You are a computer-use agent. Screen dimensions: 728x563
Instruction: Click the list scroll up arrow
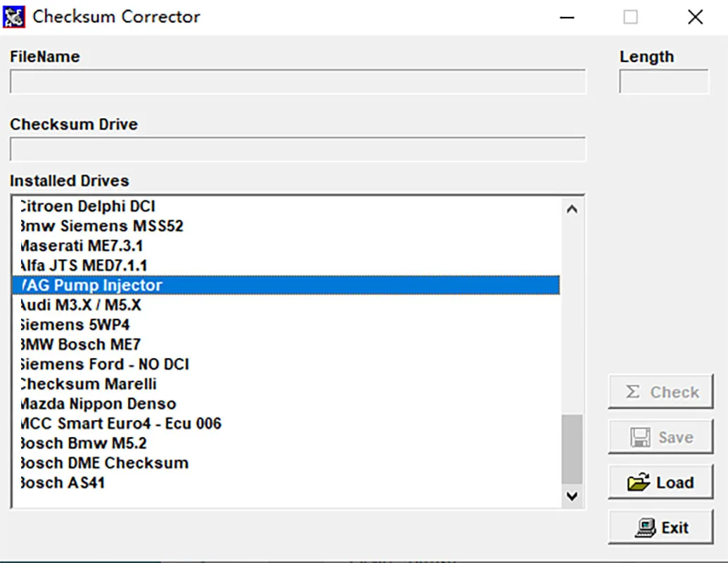tap(572, 209)
